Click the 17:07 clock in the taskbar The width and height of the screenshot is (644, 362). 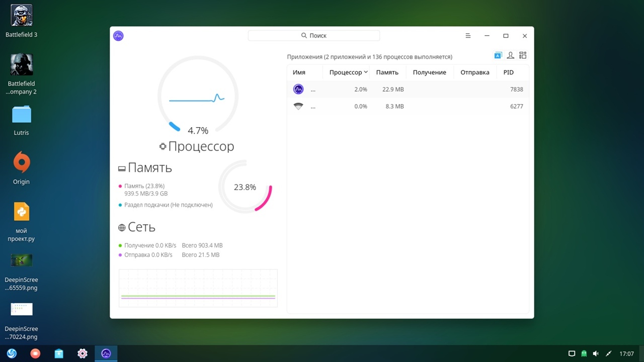pyautogui.click(x=626, y=354)
